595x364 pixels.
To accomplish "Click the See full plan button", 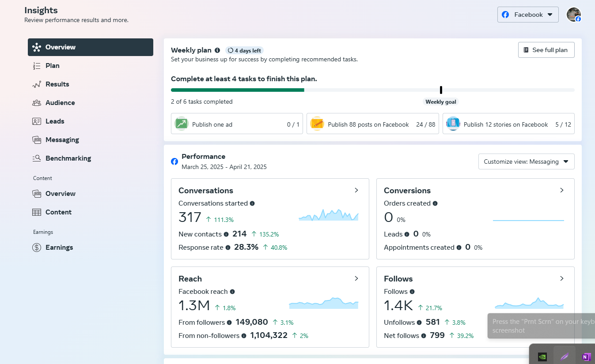I will 546,50.
